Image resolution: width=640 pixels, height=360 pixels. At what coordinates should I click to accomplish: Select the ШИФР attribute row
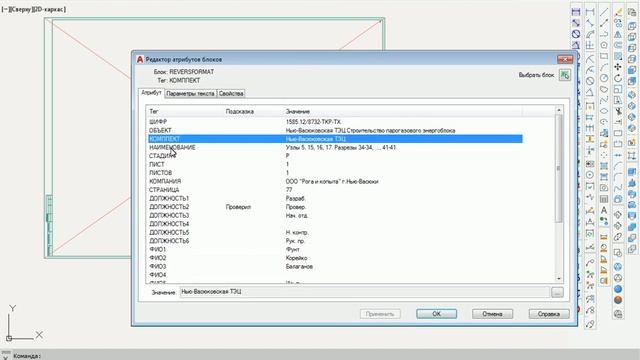coord(335,122)
